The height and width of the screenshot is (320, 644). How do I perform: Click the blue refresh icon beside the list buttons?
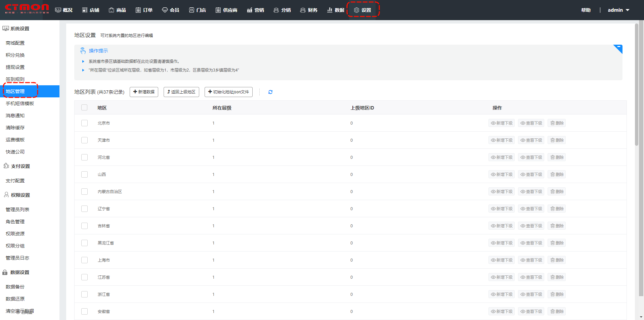coord(270,92)
